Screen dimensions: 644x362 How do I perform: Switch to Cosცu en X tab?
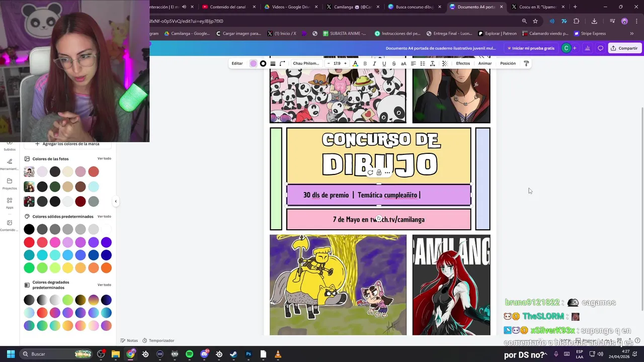(x=538, y=7)
